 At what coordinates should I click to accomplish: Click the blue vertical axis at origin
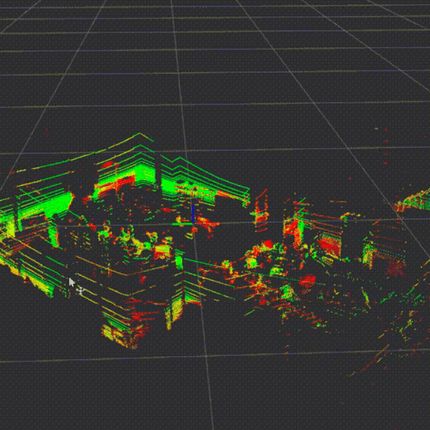click(x=193, y=214)
